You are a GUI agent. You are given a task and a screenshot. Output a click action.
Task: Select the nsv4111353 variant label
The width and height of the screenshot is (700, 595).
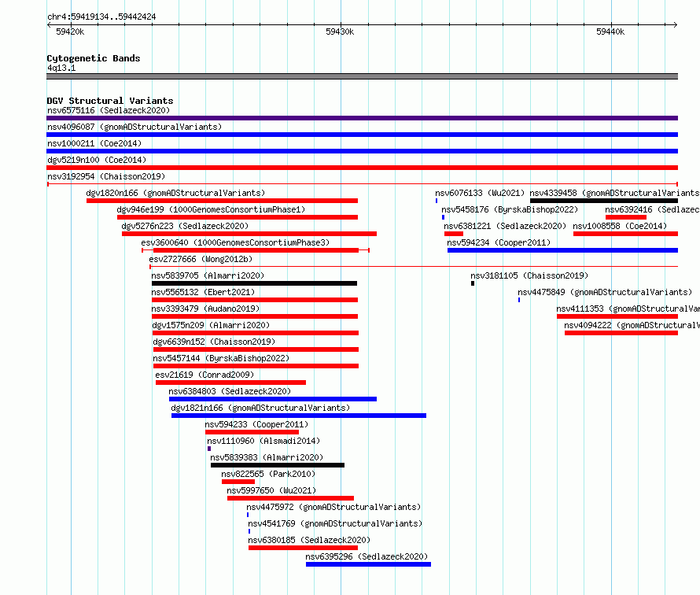pyautogui.click(x=628, y=309)
